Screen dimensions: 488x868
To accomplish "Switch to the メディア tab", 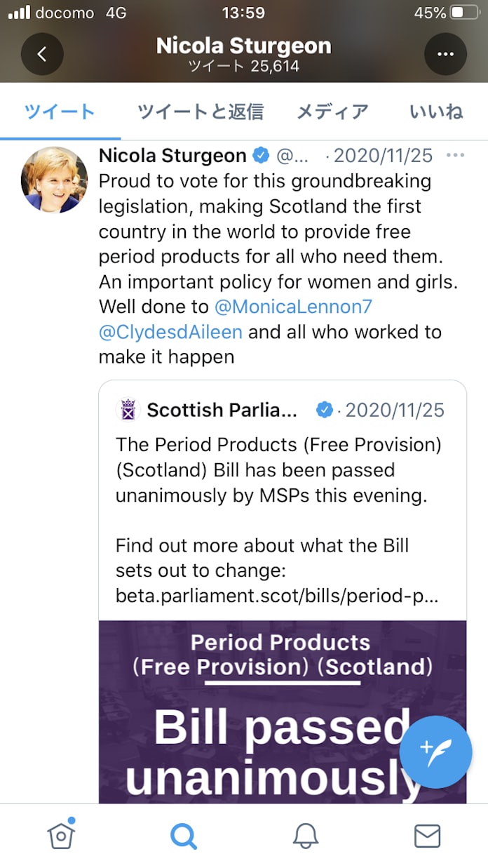I will [332, 112].
